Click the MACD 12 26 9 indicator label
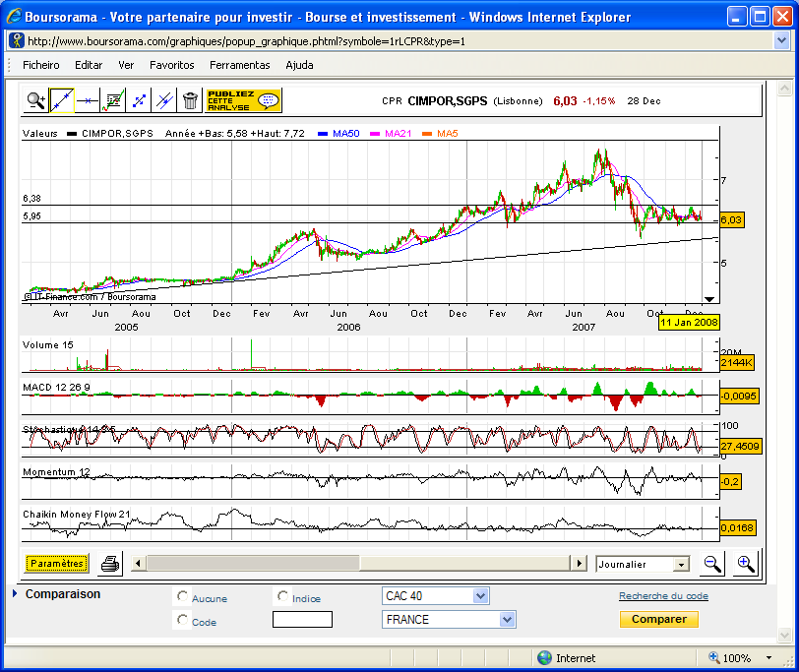The height and width of the screenshot is (672, 799). point(56,388)
